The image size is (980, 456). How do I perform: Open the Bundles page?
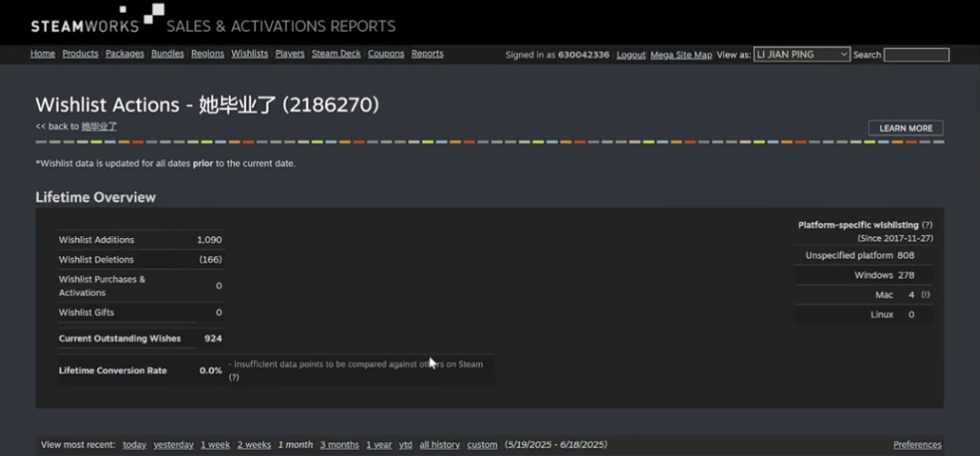point(168,54)
